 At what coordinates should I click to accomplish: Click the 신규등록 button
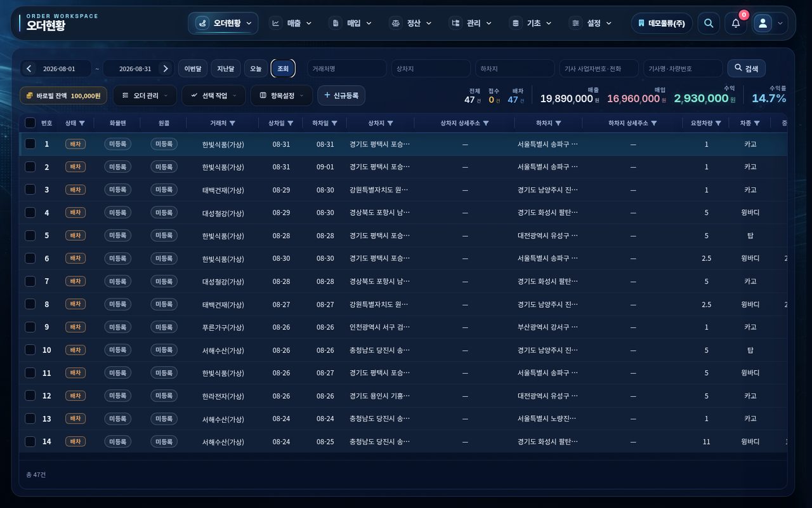pos(341,96)
